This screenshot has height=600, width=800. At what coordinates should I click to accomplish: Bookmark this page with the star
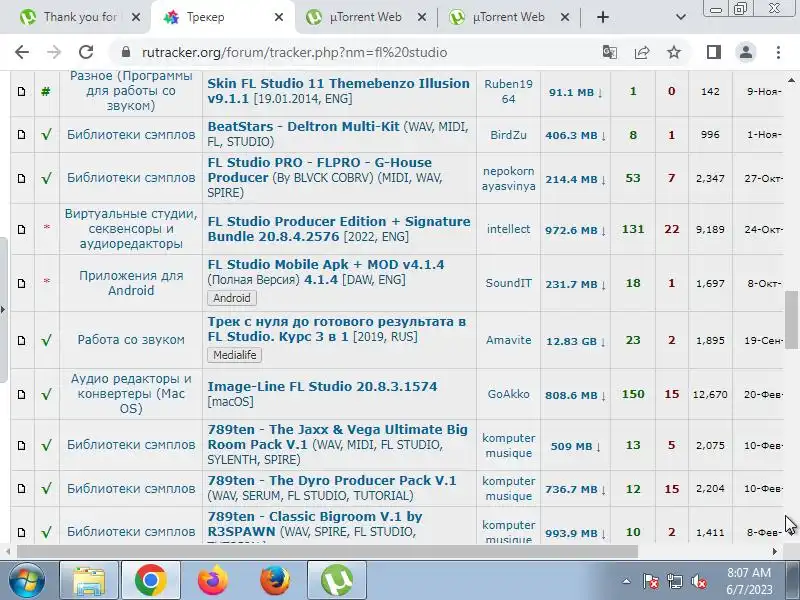[674, 52]
